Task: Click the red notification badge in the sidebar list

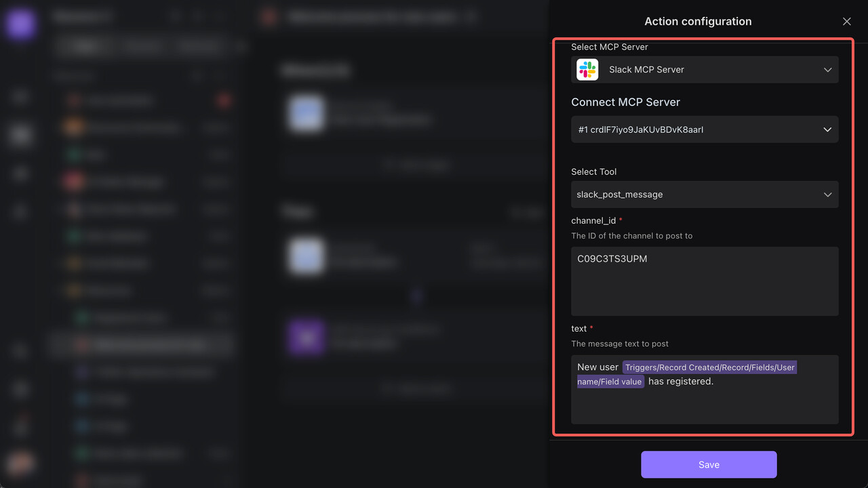Action: [x=224, y=101]
